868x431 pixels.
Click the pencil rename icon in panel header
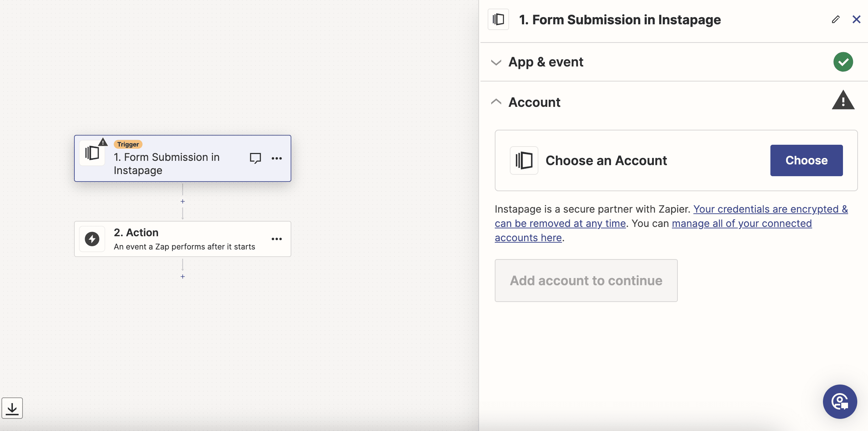(835, 19)
